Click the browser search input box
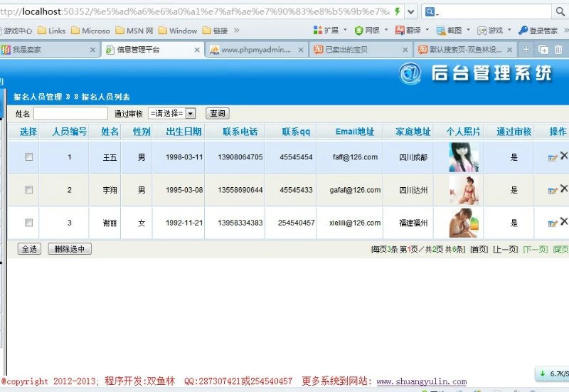Viewport: 569px width, 392px height. coord(495,11)
